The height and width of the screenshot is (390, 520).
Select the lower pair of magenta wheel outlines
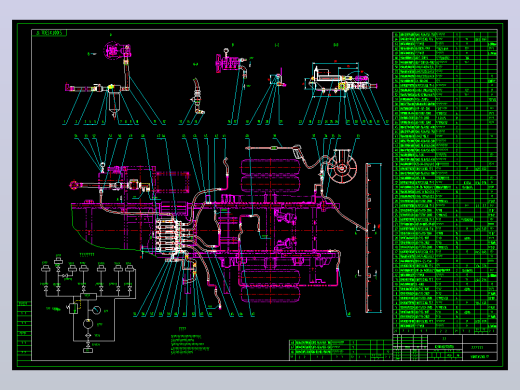(270, 286)
